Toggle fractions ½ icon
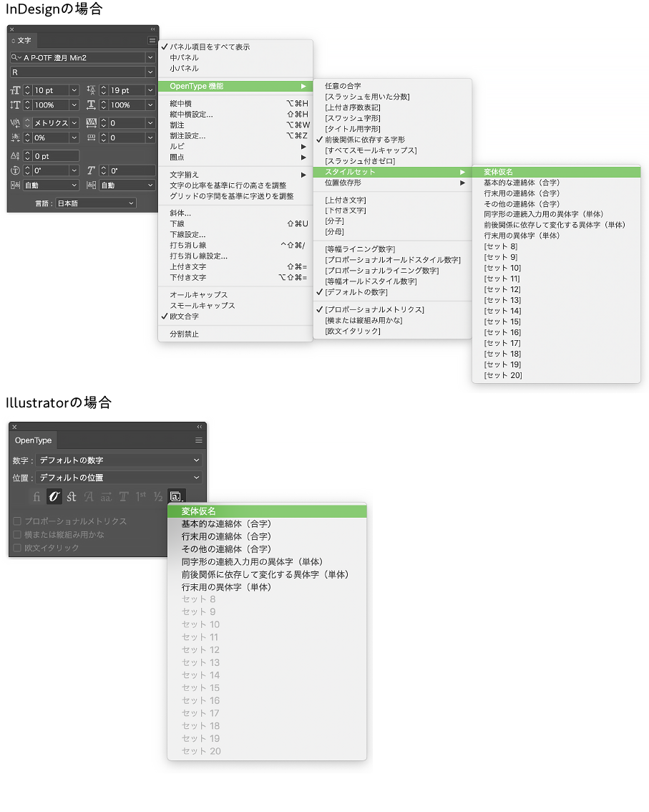The image size is (649, 812). [x=158, y=497]
